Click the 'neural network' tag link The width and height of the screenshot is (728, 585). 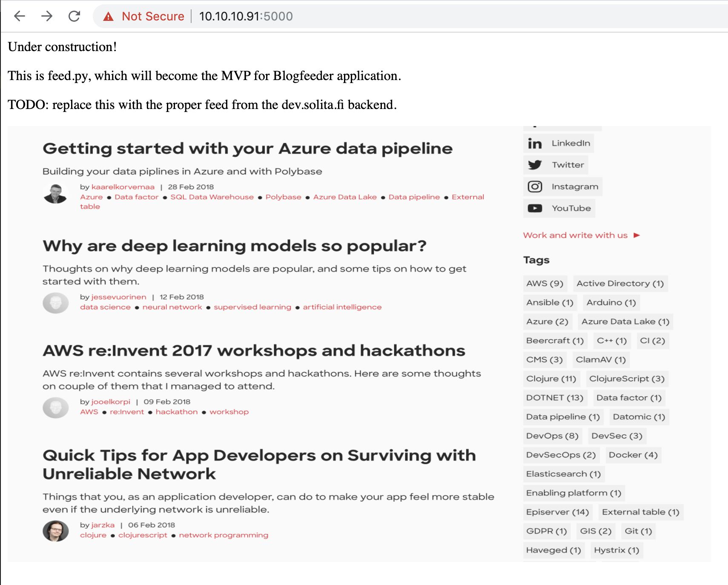(x=172, y=307)
